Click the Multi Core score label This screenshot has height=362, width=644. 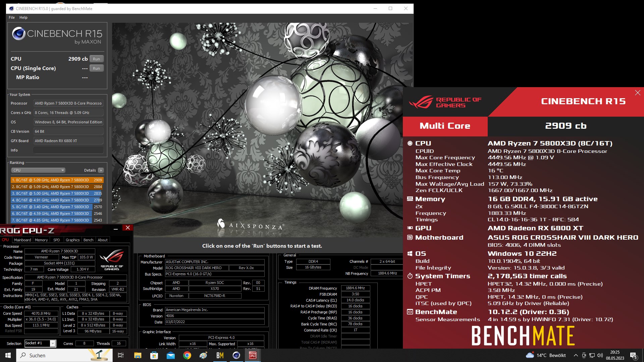[x=445, y=126]
